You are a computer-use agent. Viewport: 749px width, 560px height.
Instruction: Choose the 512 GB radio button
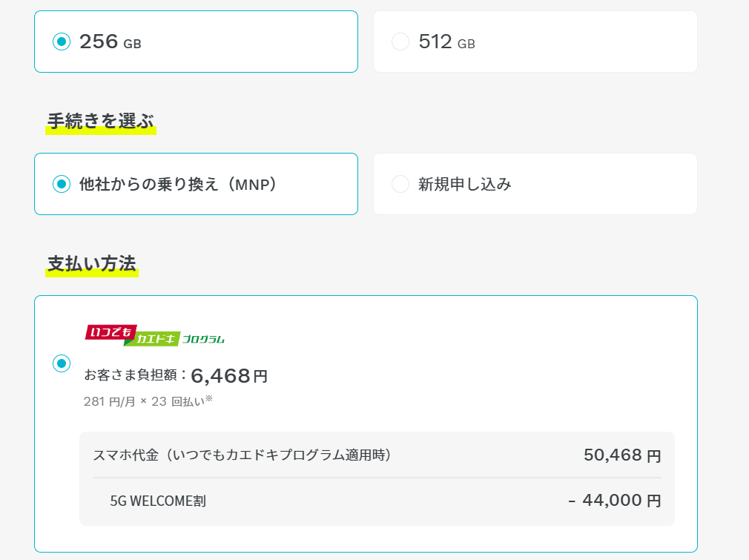coord(400,42)
